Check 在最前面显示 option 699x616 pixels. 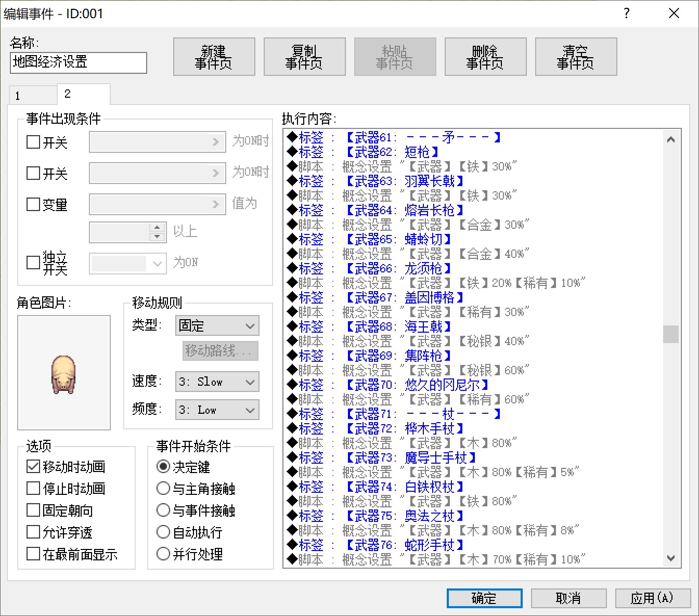point(33,554)
